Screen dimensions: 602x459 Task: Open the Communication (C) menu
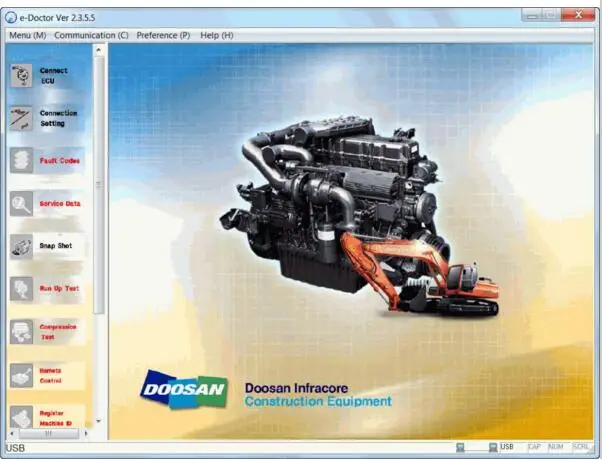click(91, 35)
